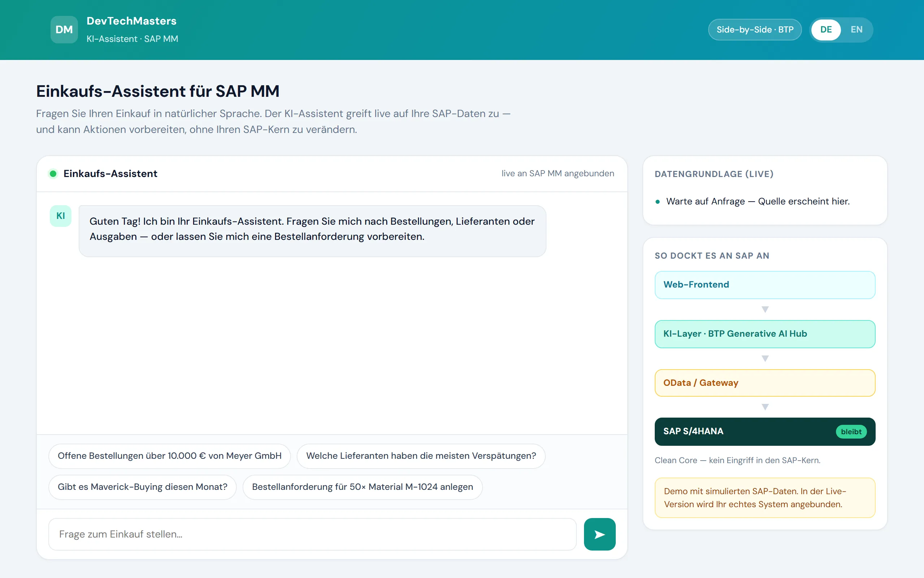Switch language to EN
The height and width of the screenshot is (578, 924).
pyautogui.click(x=857, y=30)
